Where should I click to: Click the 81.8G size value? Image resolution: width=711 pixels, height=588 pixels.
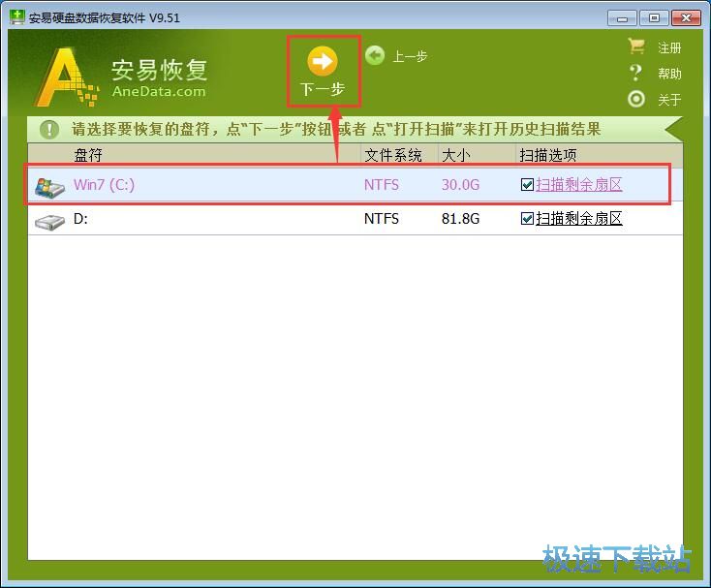click(x=460, y=219)
